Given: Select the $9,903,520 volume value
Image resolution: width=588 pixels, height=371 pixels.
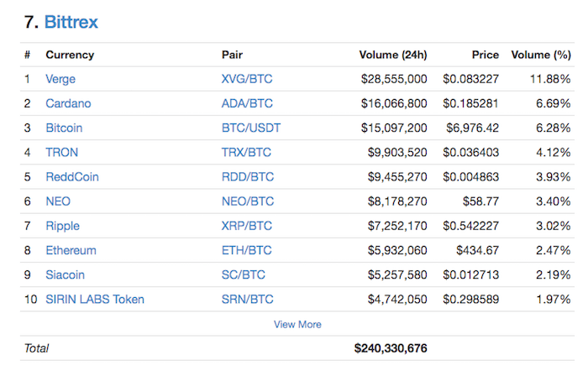Looking at the screenshot, I should click(x=397, y=152).
